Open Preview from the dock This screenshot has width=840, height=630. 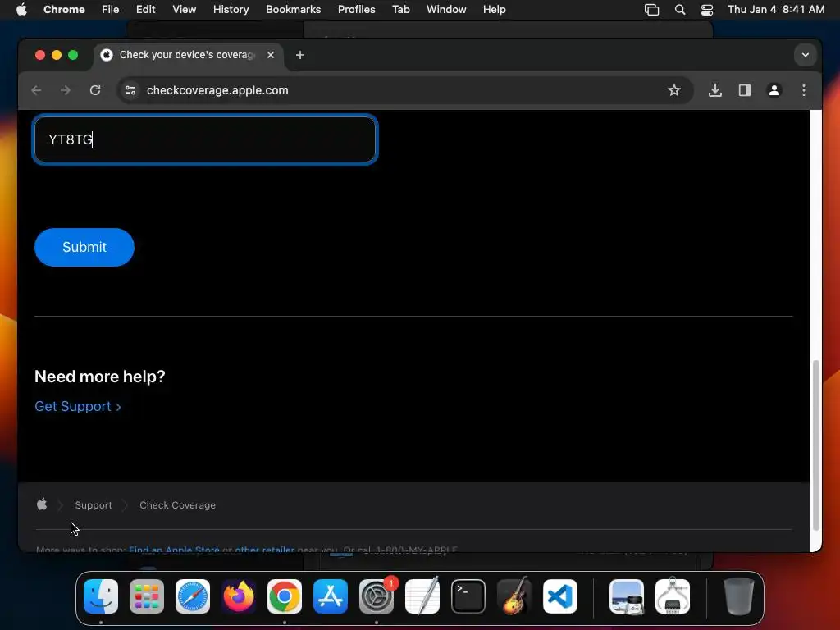[x=626, y=596]
